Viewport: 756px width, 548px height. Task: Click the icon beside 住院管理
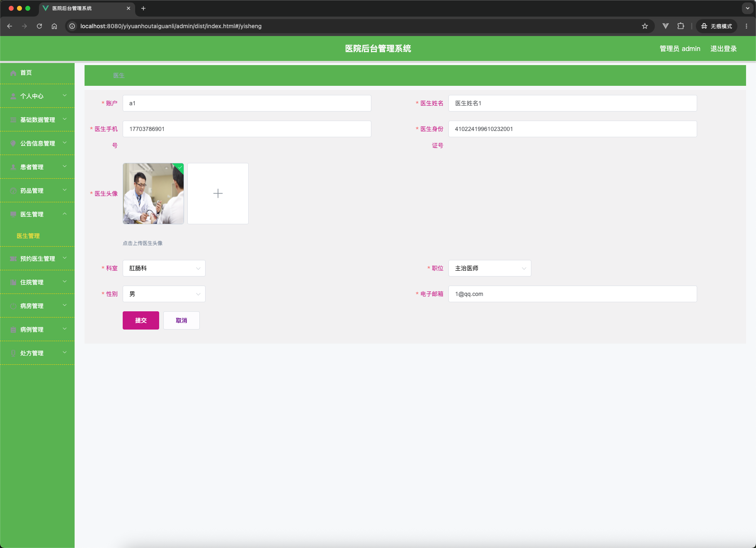point(13,283)
